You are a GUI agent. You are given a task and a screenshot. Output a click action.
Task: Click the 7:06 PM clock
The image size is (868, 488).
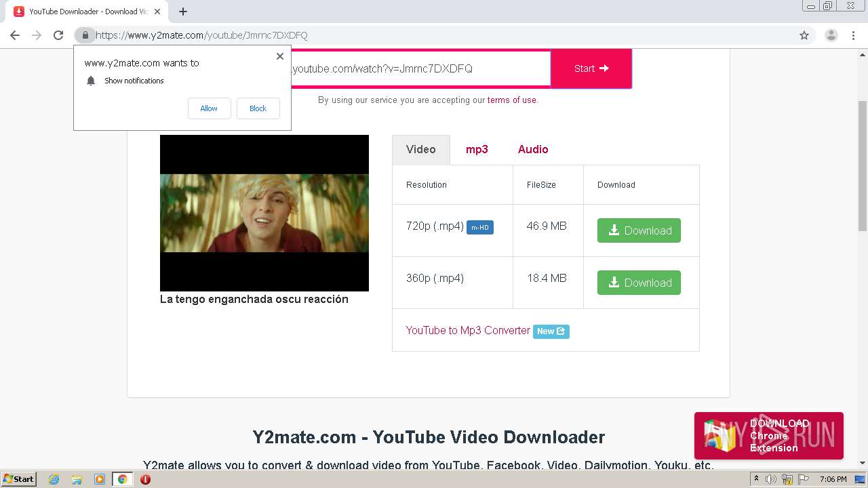click(x=833, y=479)
